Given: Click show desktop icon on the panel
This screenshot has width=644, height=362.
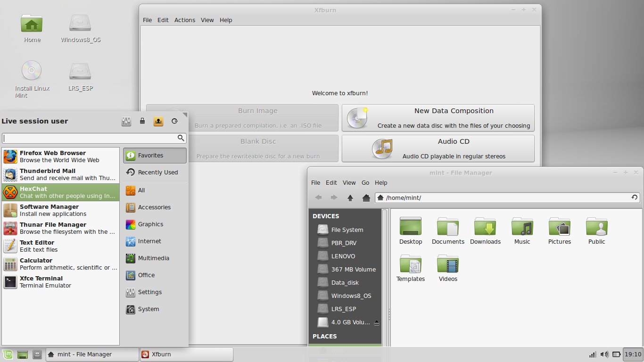Looking at the screenshot, I should point(22,354).
